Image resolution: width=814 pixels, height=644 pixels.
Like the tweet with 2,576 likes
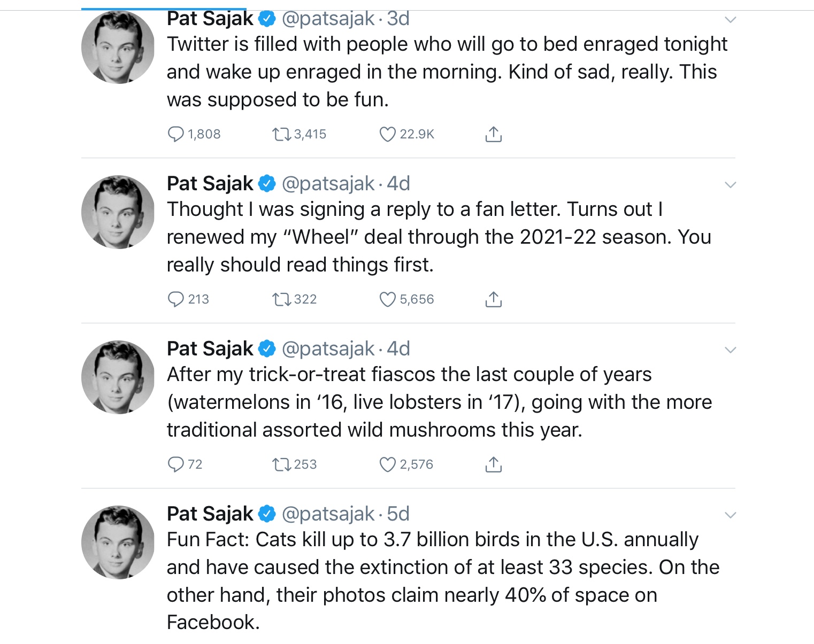point(387,464)
